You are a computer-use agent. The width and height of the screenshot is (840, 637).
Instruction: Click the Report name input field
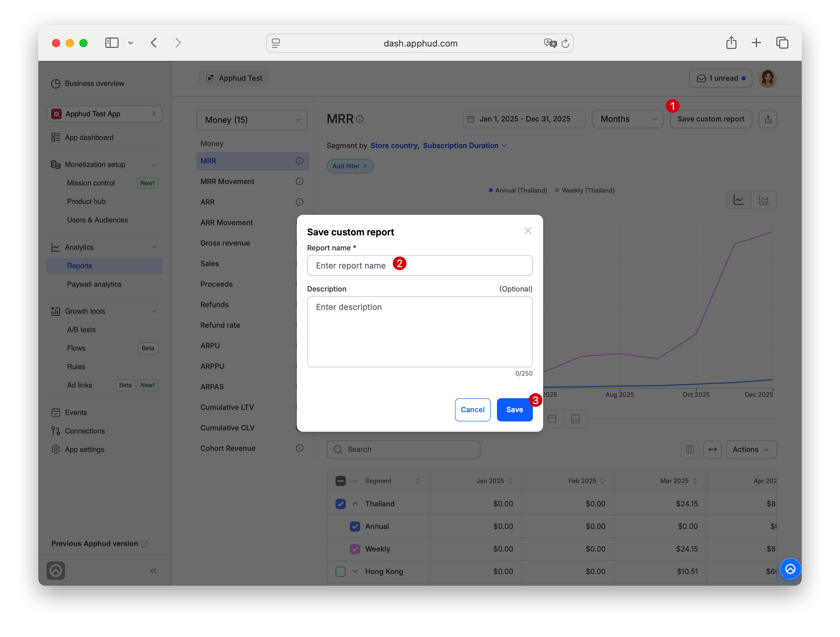420,265
